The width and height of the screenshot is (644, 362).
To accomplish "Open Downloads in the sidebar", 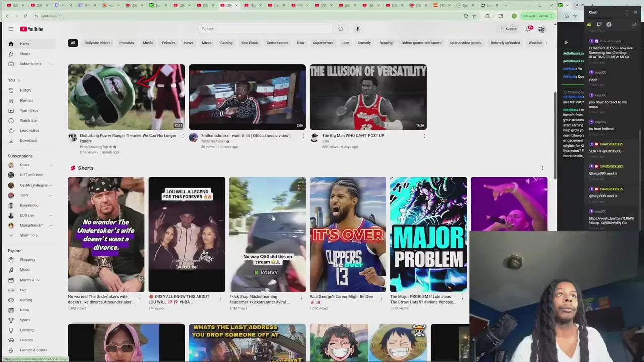I will (32, 141).
